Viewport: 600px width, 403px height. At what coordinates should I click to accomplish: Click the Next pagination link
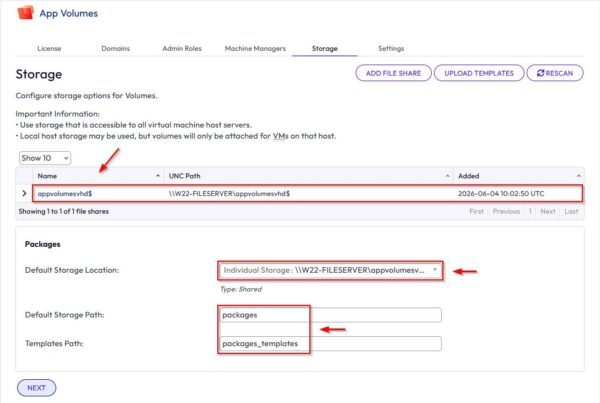click(x=548, y=211)
